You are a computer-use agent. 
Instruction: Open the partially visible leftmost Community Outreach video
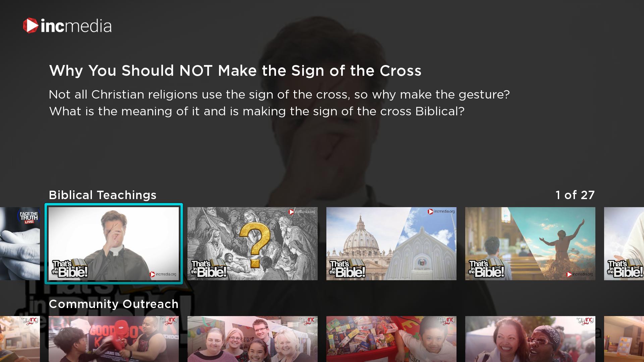point(20,339)
